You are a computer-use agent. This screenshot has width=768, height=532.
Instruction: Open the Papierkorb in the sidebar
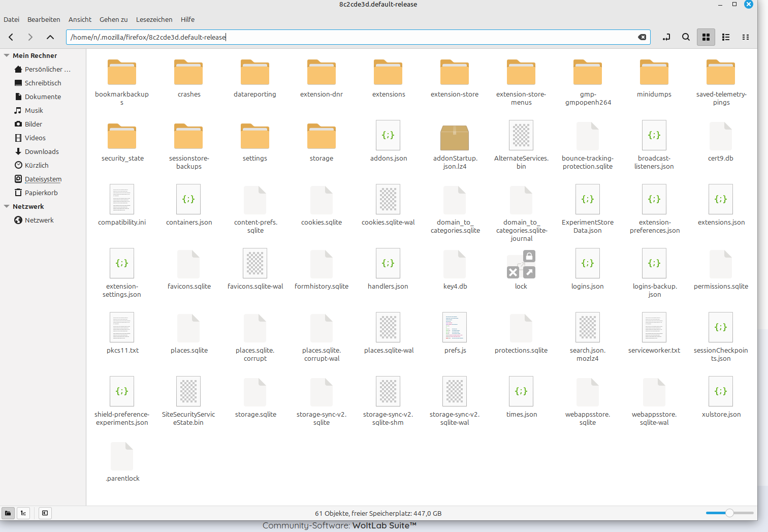41,193
